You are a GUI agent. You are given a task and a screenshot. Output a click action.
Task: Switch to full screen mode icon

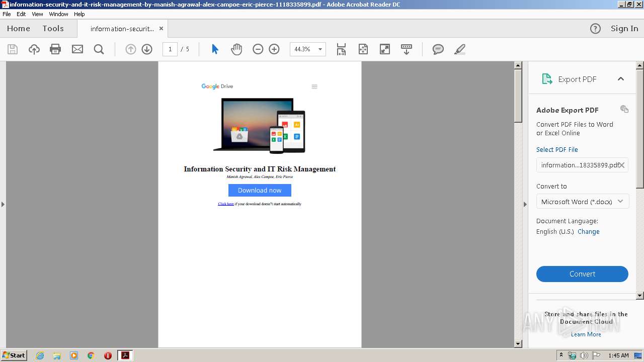click(385, 49)
